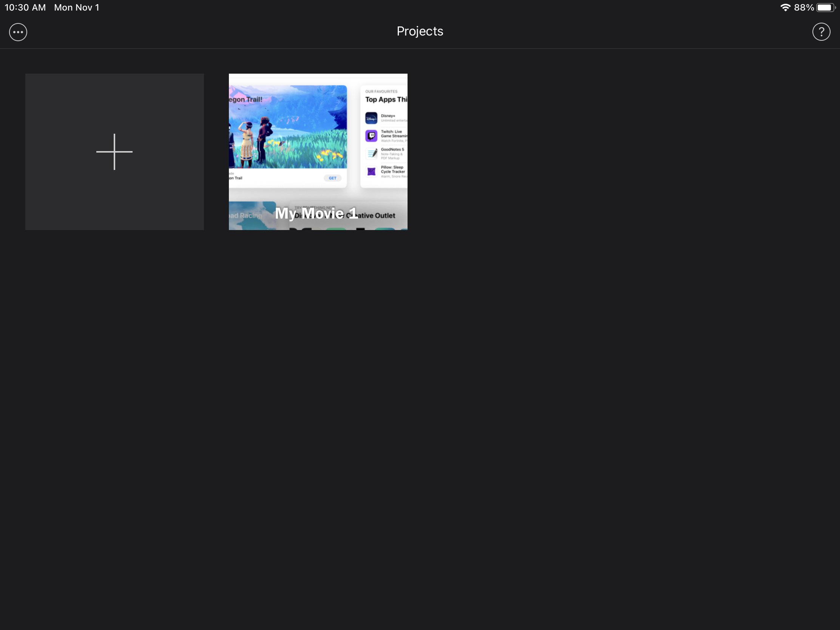Click the Disney+ icon in project preview
840x630 pixels.
click(x=371, y=118)
